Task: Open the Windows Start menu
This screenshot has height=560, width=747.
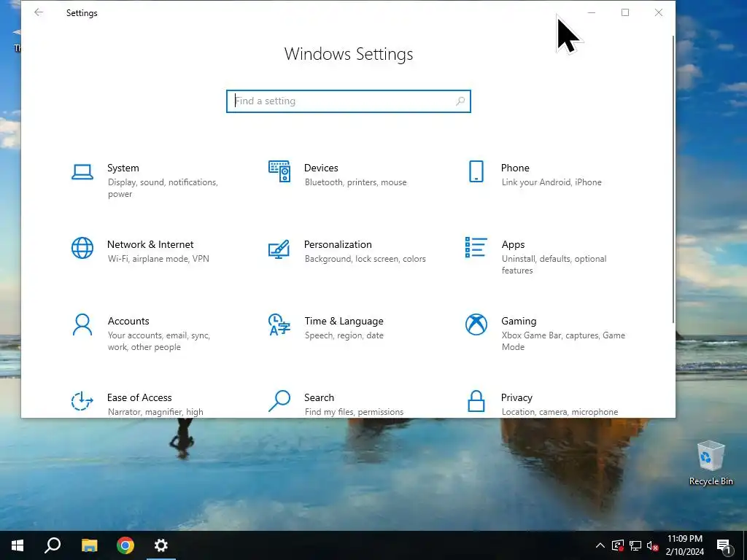Action: (18, 545)
